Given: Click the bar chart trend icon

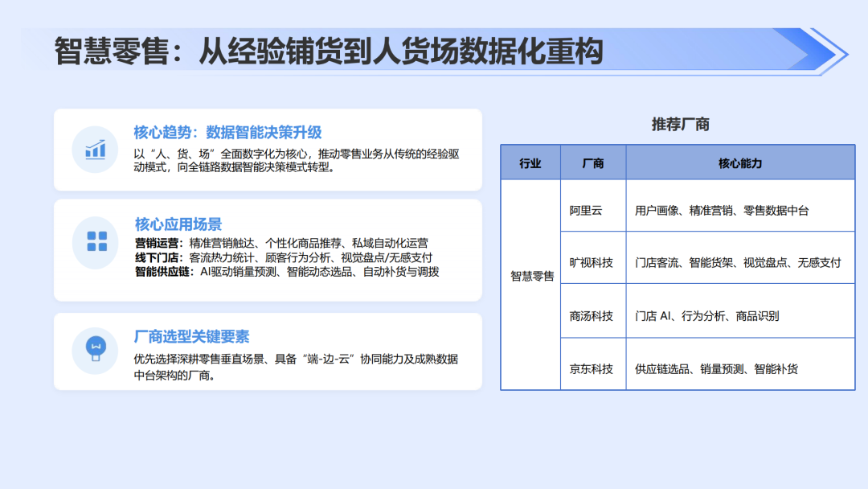Looking at the screenshot, I should coord(95,150).
